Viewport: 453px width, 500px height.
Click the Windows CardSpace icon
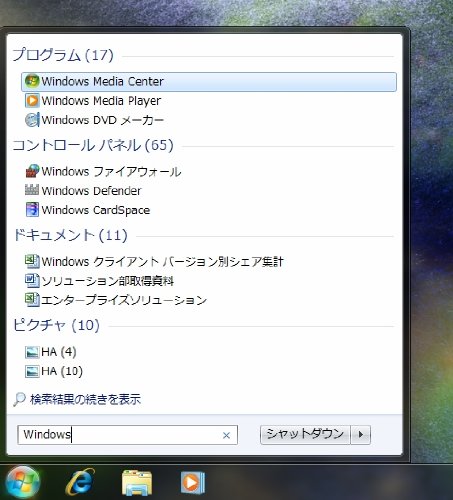[x=32, y=210]
